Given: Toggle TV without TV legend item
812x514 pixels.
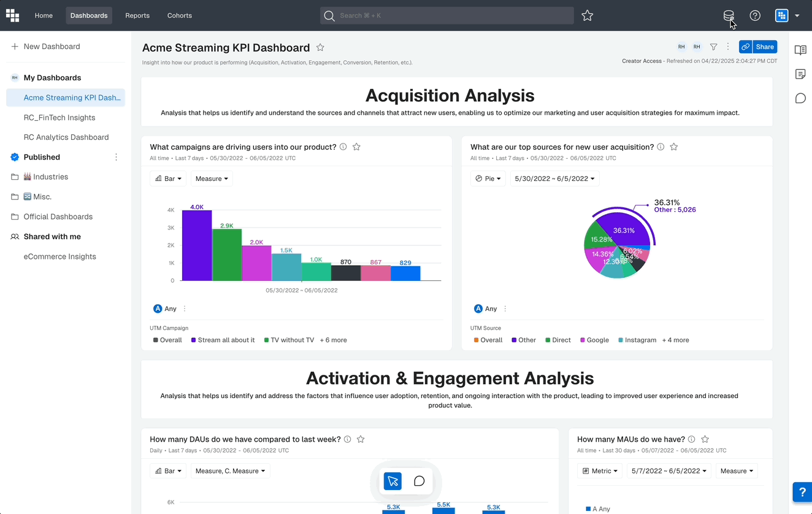Looking at the screenshot, I should [289, 340].
